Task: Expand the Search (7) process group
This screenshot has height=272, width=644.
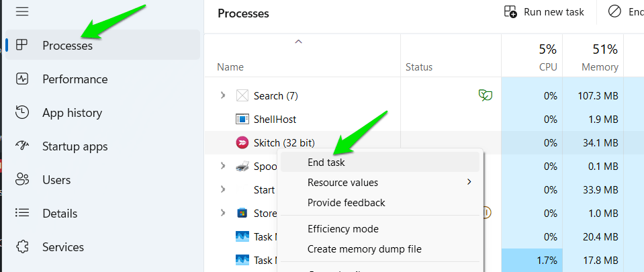Action: [x=223, y=95]
